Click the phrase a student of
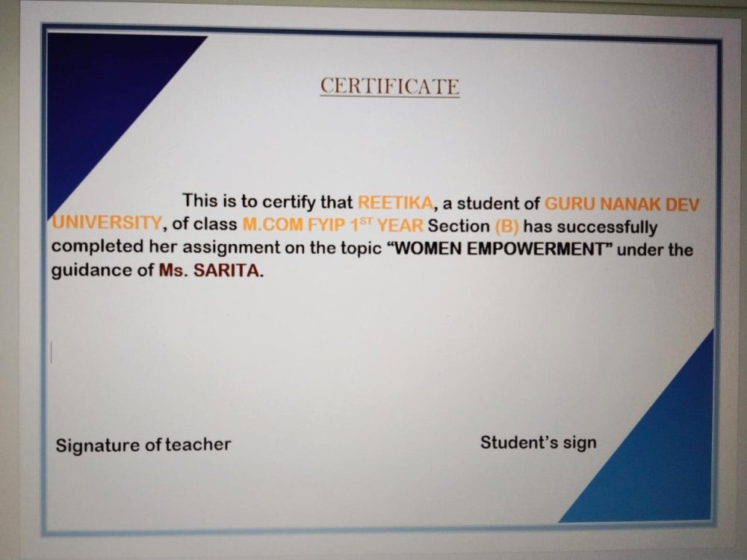This screenshot has height=560, width=747. pos(491,203)
